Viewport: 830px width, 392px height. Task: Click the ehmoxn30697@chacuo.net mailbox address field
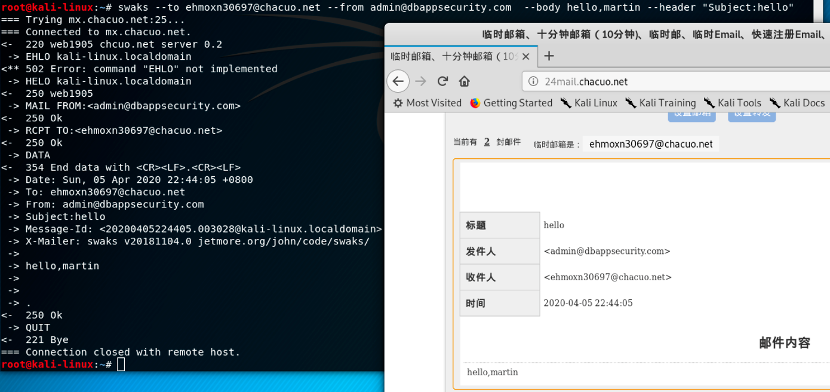651,144
